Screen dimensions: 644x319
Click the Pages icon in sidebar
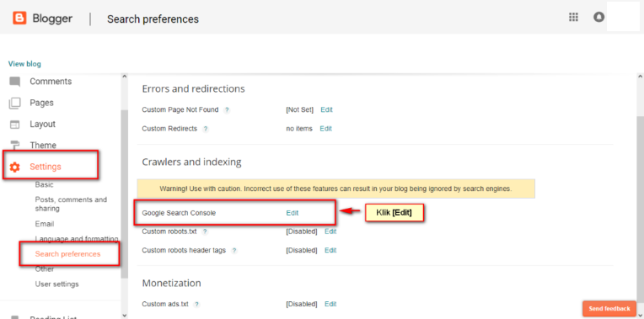pyautogui.click(x=15, y=103)
